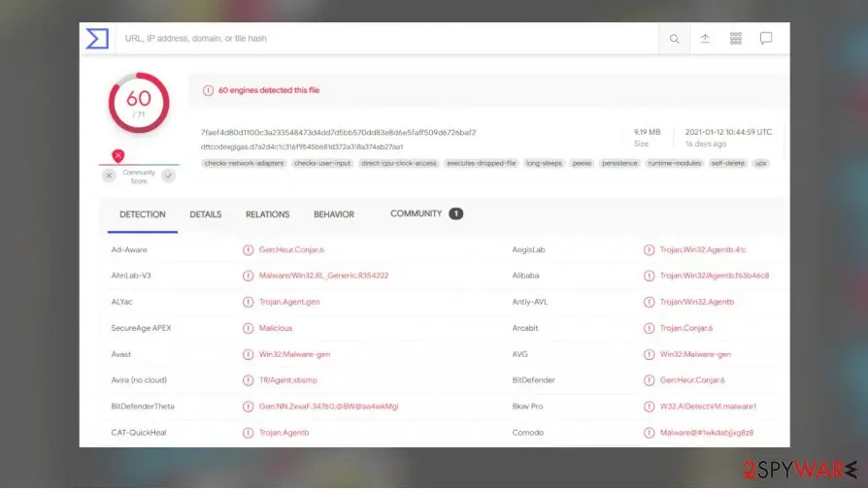Click the 60 detection score gauge

[139, 103]
